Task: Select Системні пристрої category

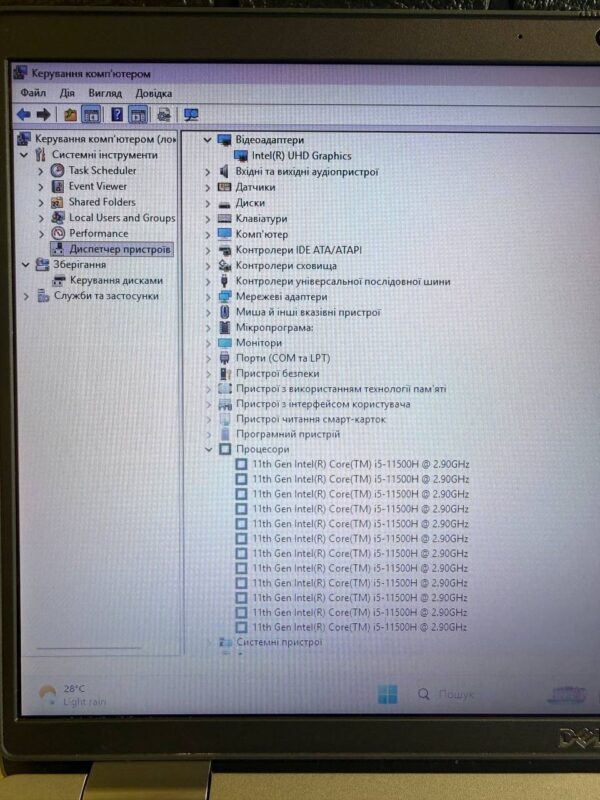Action: click(x=279, y=642)
